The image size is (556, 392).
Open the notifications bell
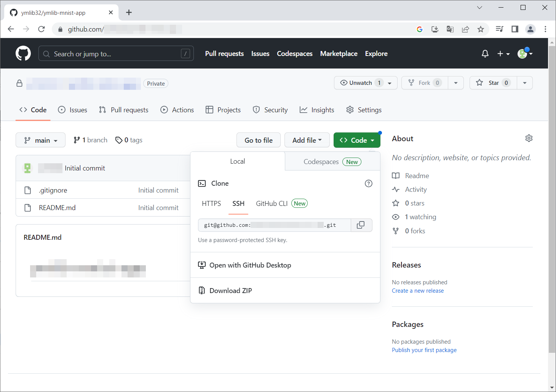tap(485, 54)
